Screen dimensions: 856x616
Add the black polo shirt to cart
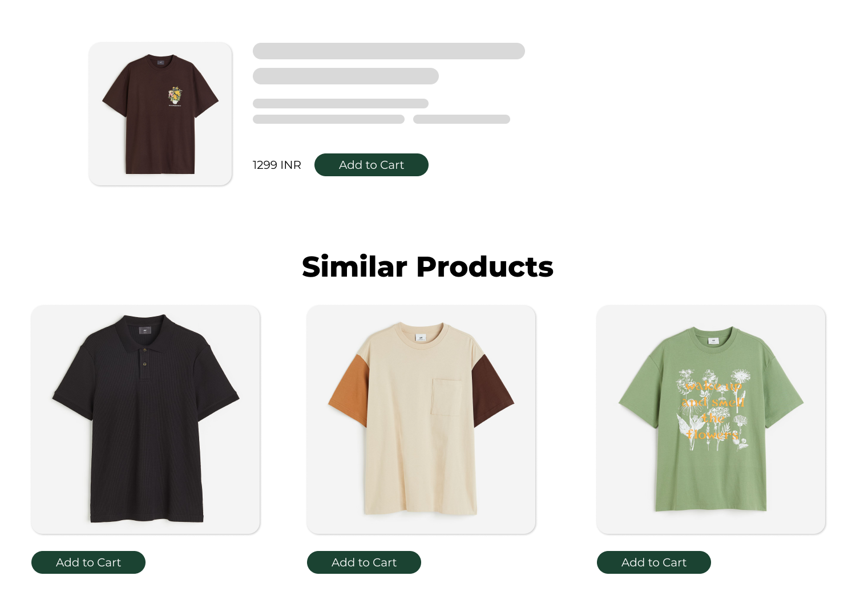(88, 562)
